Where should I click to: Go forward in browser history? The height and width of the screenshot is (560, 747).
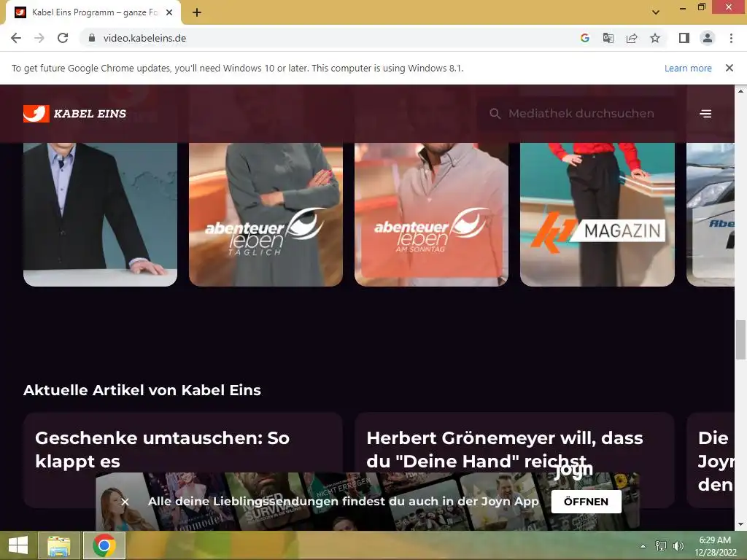tap(39, 38)
